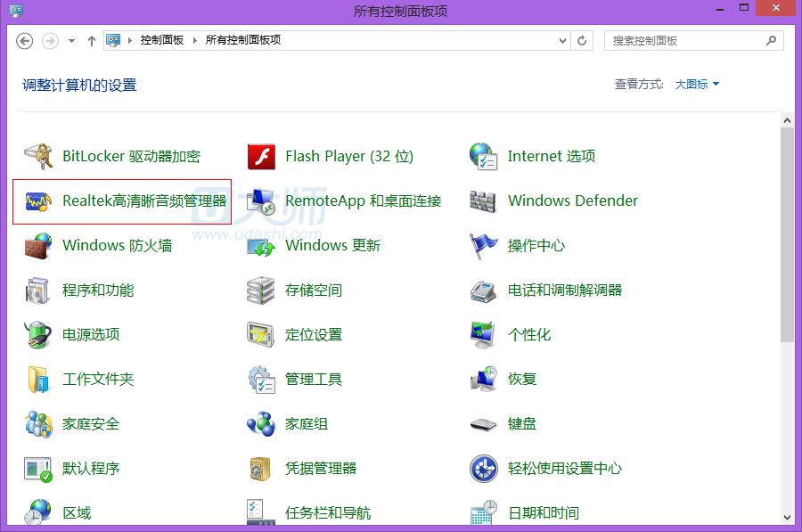
Task: Open the 恢复 icon
Action: [483, 379]
